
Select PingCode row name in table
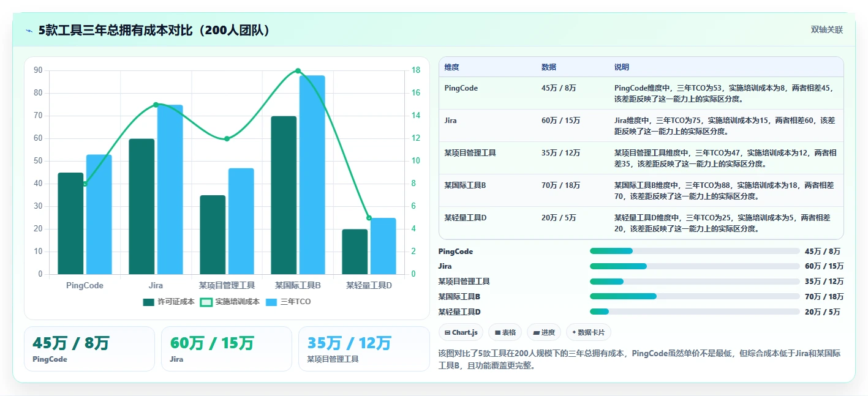click(461, 88)
